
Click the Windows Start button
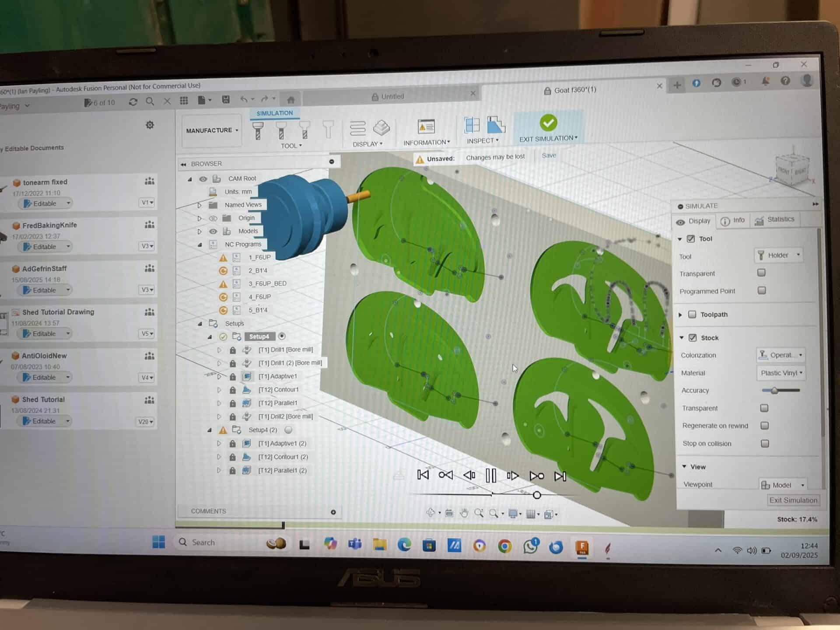coord(158,542)
